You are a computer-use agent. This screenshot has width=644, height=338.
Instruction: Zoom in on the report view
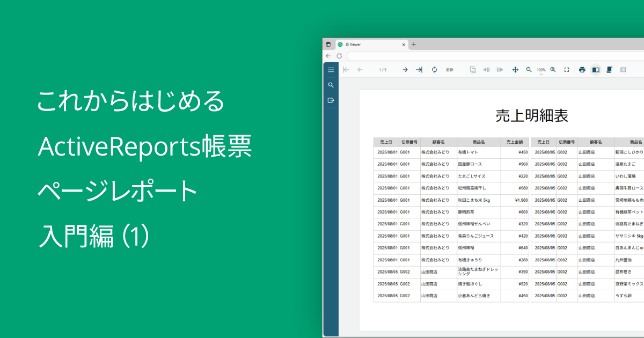(553, 70)
